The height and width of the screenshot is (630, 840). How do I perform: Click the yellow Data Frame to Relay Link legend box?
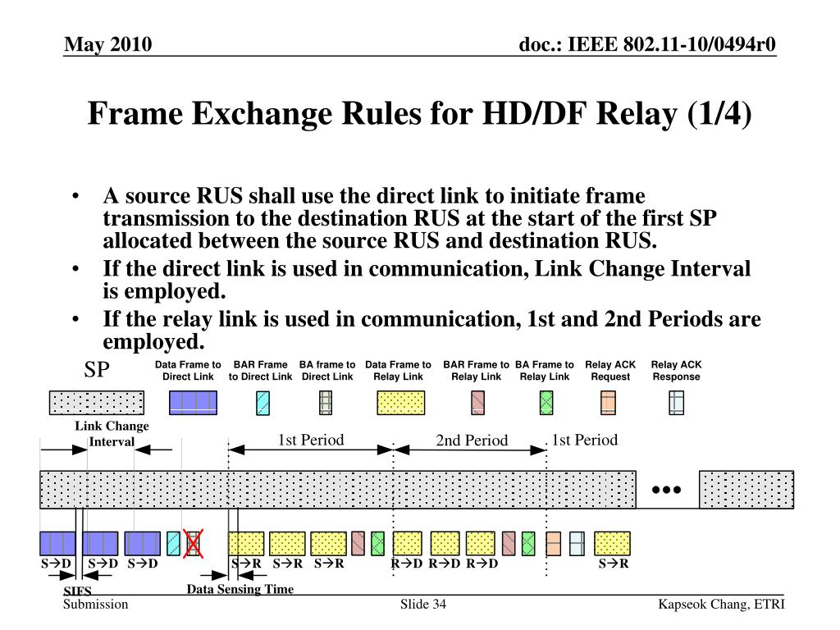400,403
